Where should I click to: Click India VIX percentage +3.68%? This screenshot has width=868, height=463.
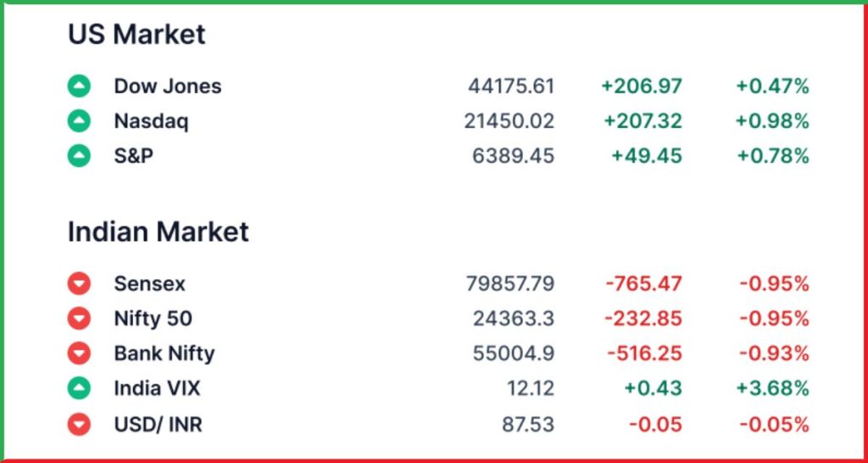click(x=773, y=388)
